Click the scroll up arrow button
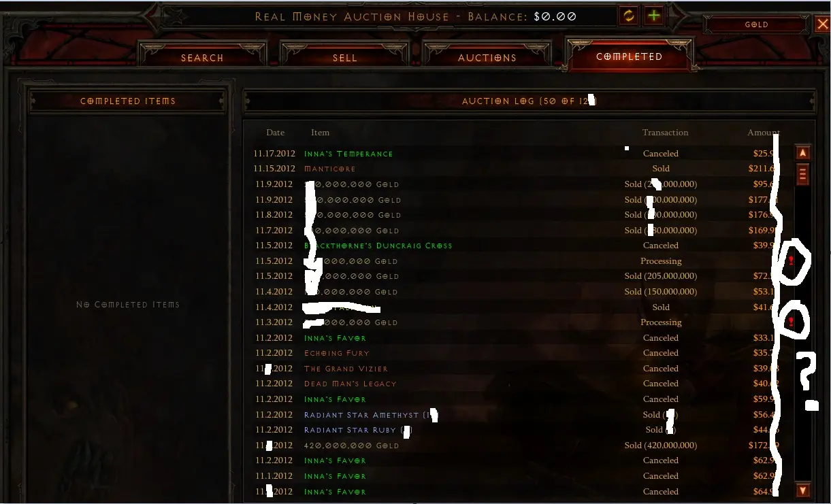831x504 pixels. pos(802,154)
